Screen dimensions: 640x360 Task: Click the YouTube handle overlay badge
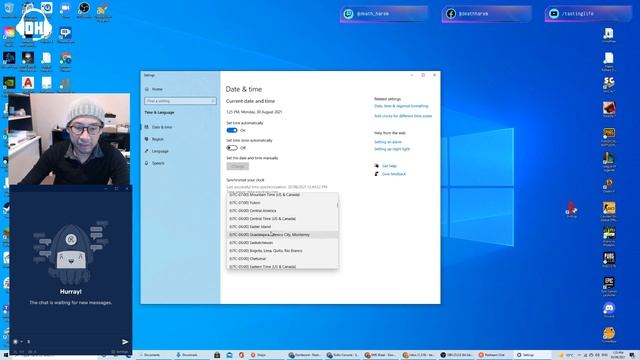click(589, 13)
